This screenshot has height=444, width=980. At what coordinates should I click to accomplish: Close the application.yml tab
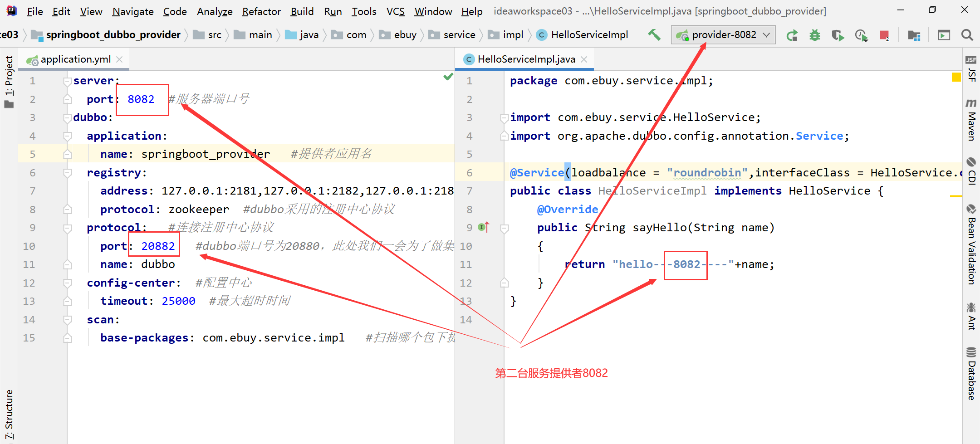pyautogui.click(x=119, y=59)
